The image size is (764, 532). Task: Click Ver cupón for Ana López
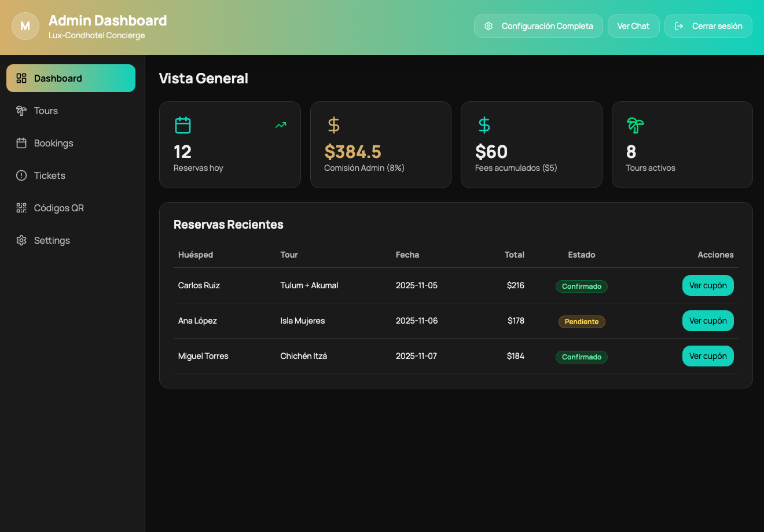pos(708,321)
